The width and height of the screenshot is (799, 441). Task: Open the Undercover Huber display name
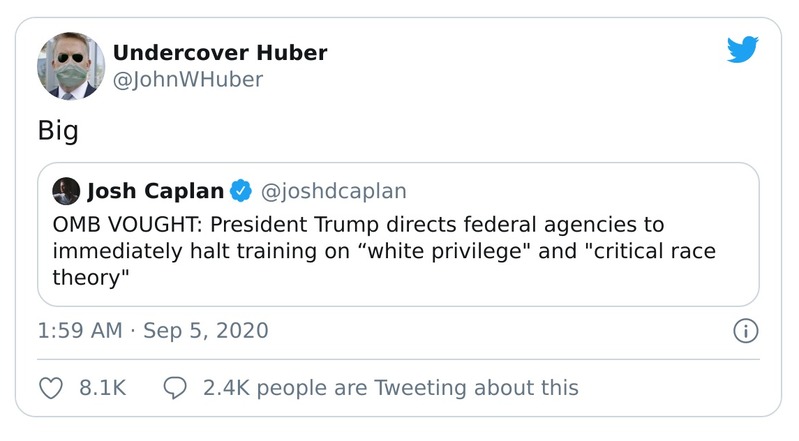[219, 53]
